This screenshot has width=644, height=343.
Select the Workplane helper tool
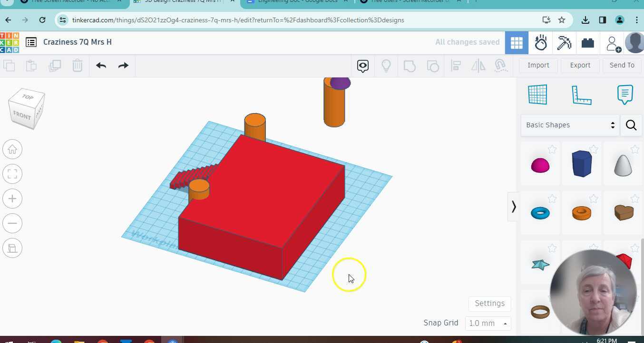pos(538,95)
